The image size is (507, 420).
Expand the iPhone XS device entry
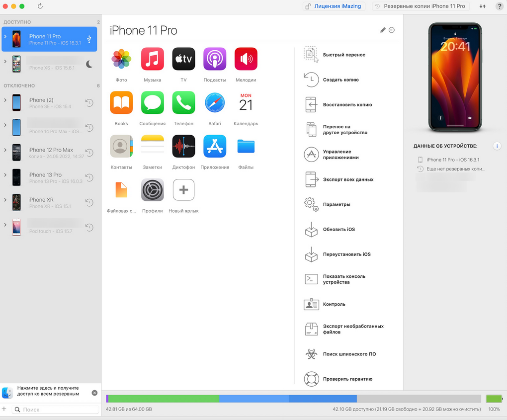pos(5,61)
